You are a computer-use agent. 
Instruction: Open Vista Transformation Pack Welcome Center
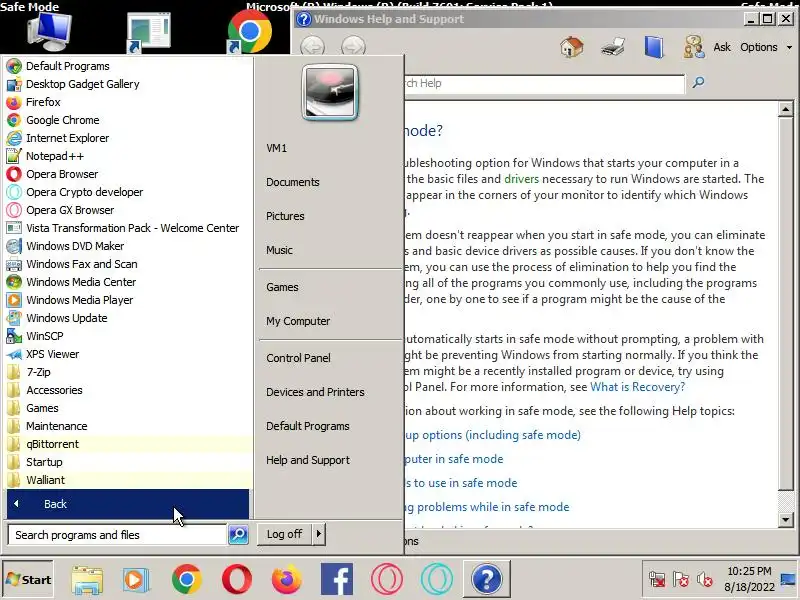pyautogui.click(x=132, y=228)
